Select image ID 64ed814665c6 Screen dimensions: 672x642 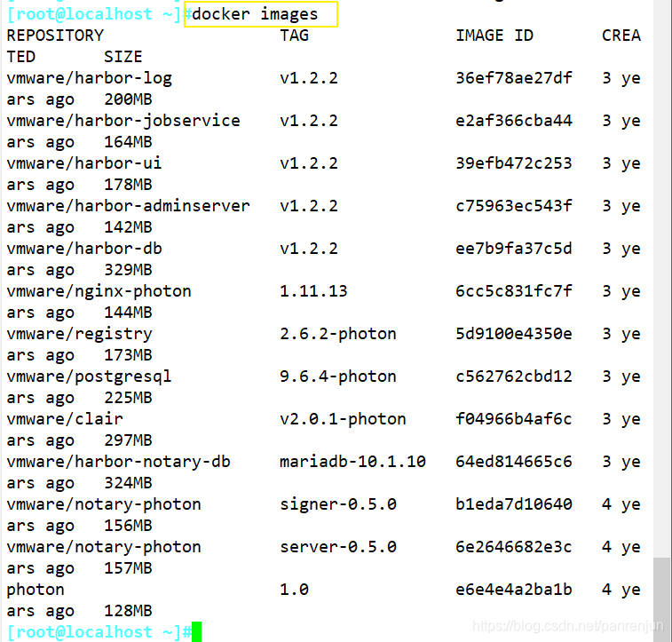click(514, 462)
